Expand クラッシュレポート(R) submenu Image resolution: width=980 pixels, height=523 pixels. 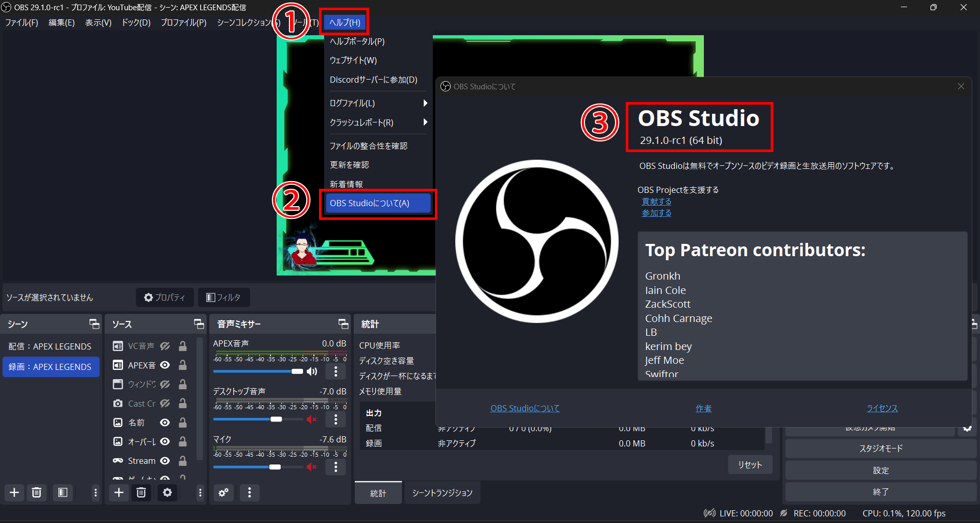pyautogui.click(x=378, y=122)
